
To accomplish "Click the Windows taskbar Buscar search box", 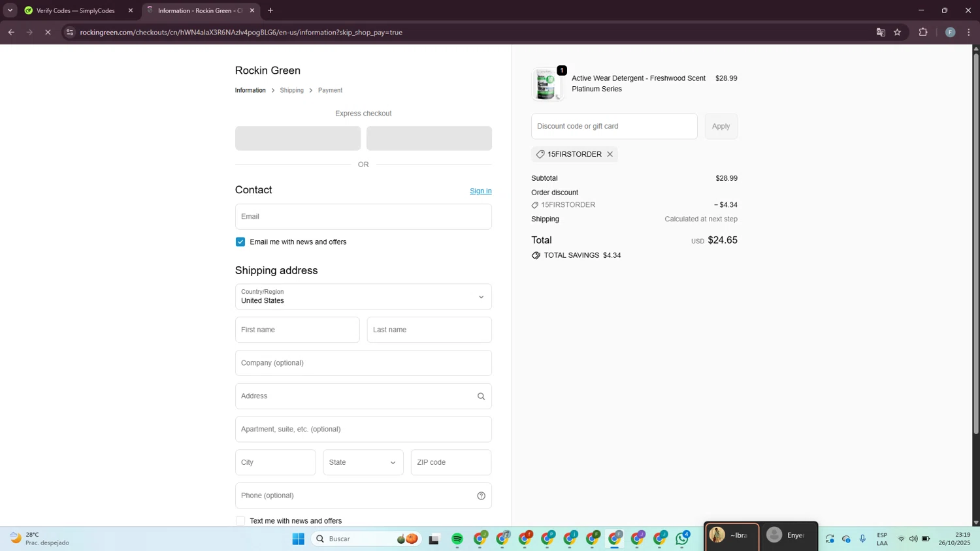I will [x=366, y=539].
